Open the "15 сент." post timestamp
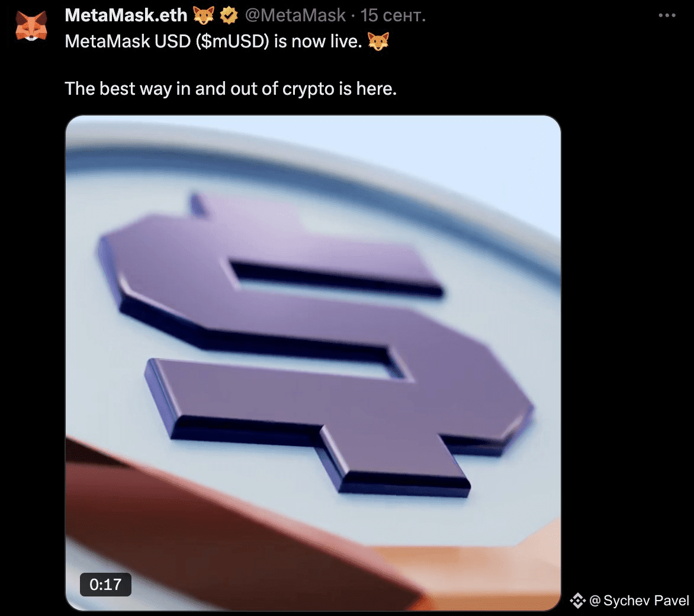The height and width of the screenshot is (616, 694). (x=393, y=15)
